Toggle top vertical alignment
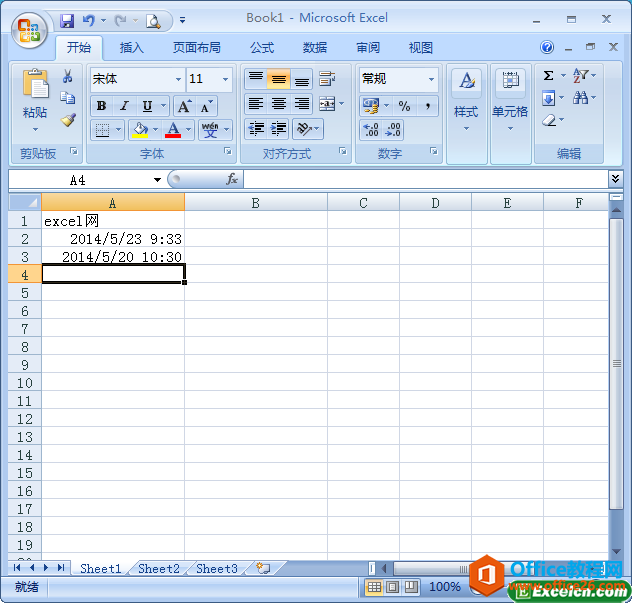632x603 pixels. (x=256, y=79)
